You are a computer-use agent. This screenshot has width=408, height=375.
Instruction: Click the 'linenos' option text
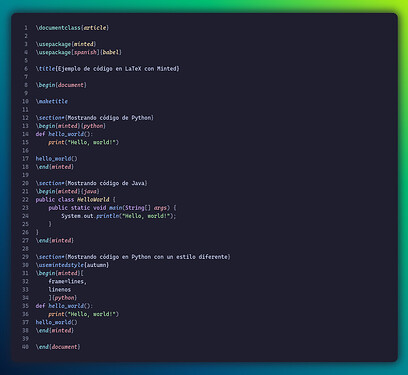point(60,290)
